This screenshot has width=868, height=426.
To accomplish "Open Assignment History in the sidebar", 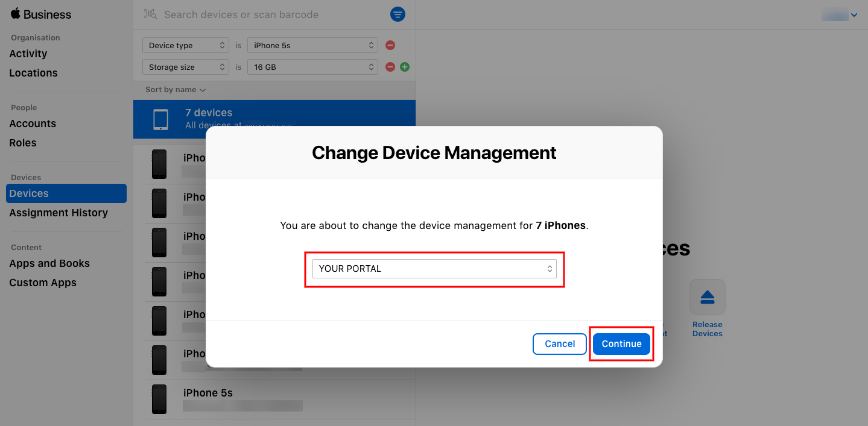I will 59,213.
